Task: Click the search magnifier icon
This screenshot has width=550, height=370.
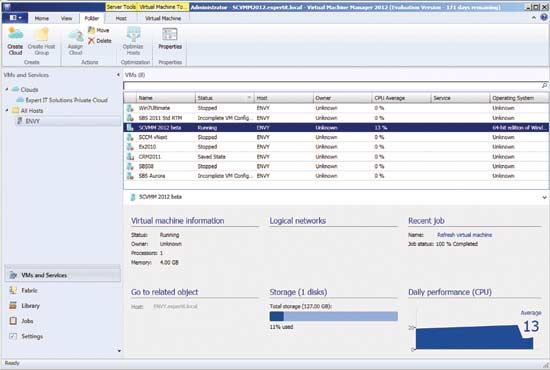Action: [x=544, y=85]
